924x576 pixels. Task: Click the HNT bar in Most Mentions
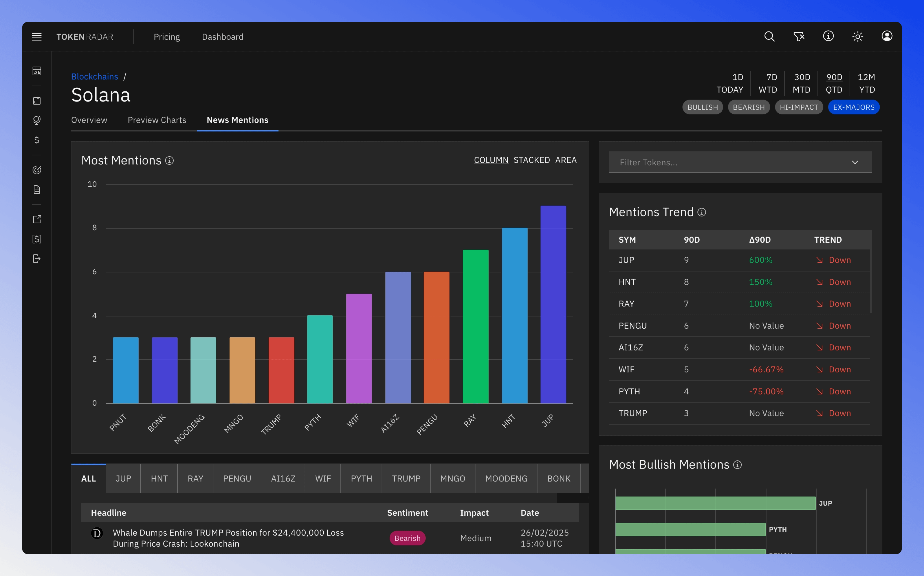pos(515,316)
